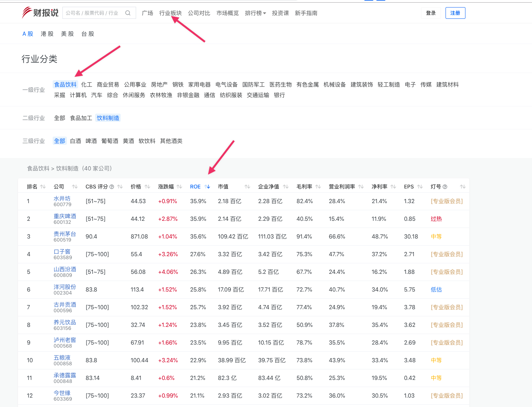Select 医药生物 industry category
Image resolution: width=532 pixels, height=407 pixels.
[280, 85]
